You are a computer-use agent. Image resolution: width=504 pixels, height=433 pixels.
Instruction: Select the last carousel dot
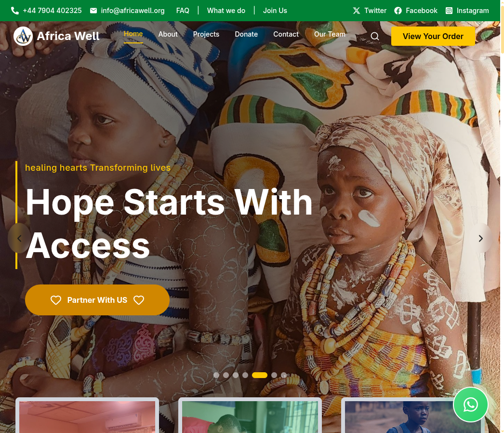(x=284, y=375)
